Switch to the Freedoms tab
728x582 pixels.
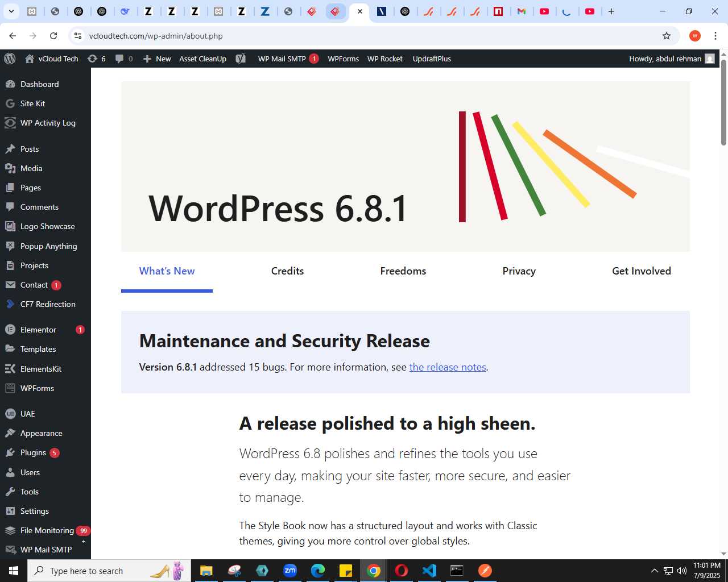click(x=403, y=271)
